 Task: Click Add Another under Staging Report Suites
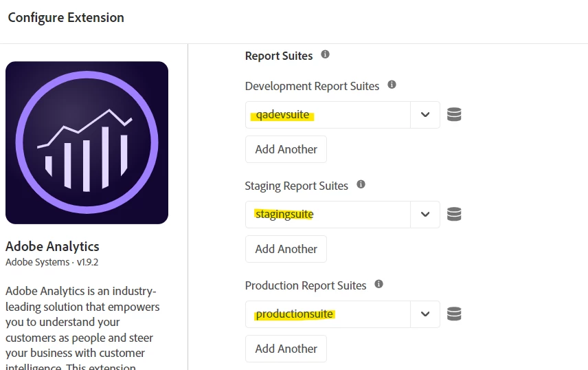tap(286, 249)
